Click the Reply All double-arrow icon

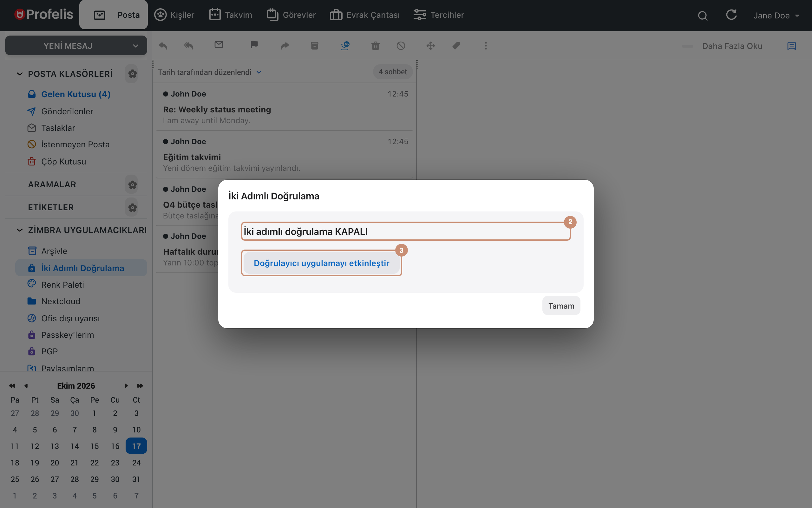[189, 46]
